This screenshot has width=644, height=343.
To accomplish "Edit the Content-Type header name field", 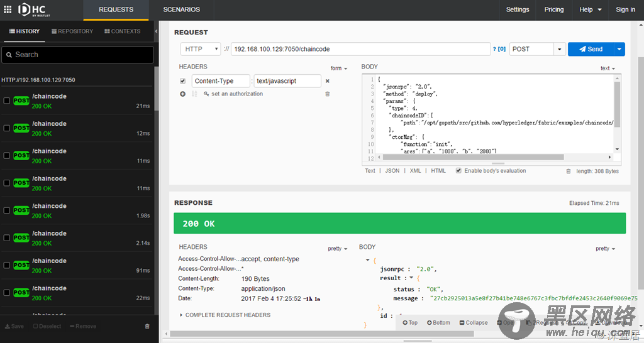I will click(221, 81).
